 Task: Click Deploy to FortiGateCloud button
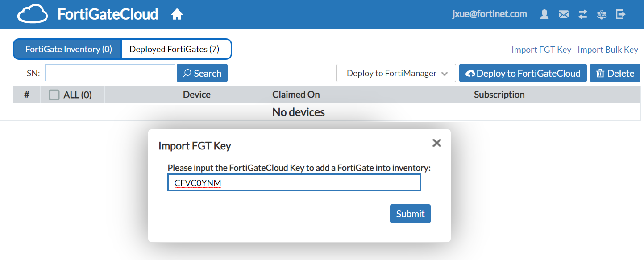pyautogui.click(x=523, y=73)
